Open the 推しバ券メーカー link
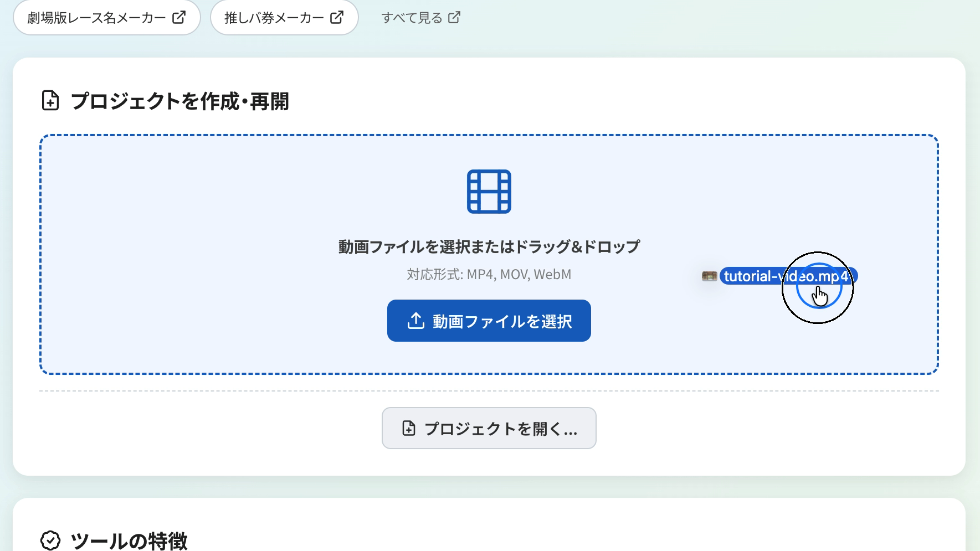 tap(284, 18)
